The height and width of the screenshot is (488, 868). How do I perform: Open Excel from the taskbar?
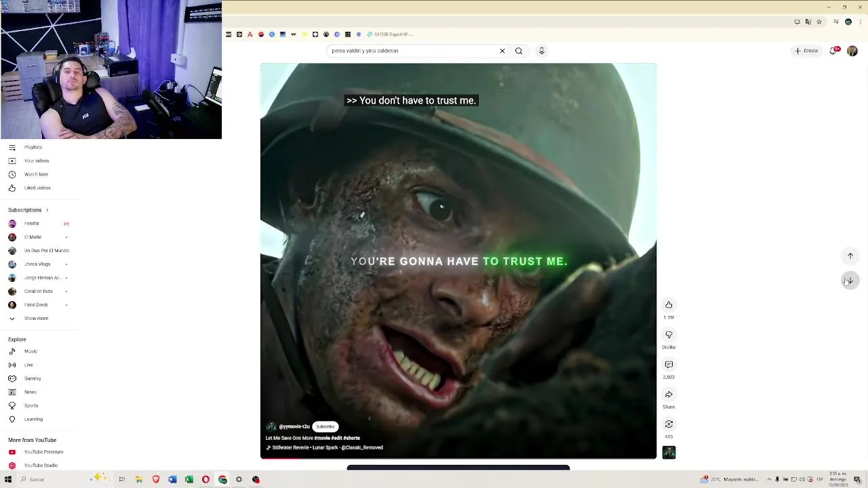pos(189,480)
